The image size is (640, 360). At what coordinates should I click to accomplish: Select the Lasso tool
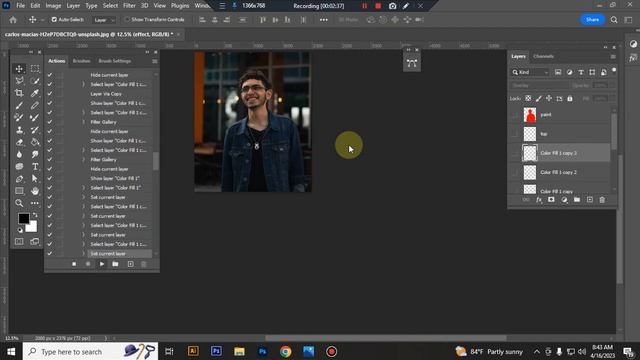click(x=19, y=81)
